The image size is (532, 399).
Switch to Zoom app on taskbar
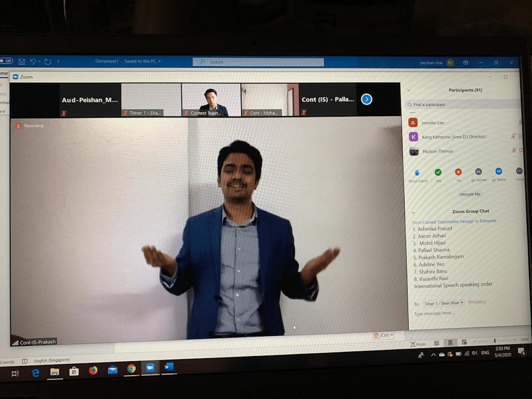click(x=150, y=368)
